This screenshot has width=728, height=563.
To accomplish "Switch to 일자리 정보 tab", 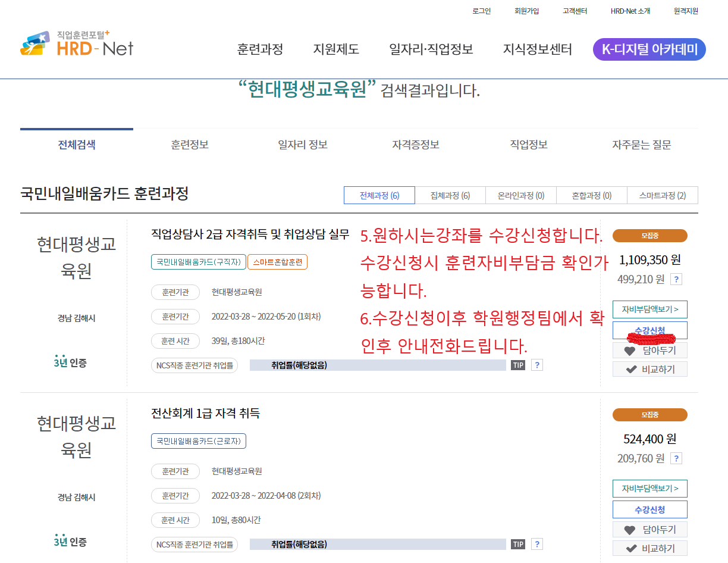I will tap(303, 145).
